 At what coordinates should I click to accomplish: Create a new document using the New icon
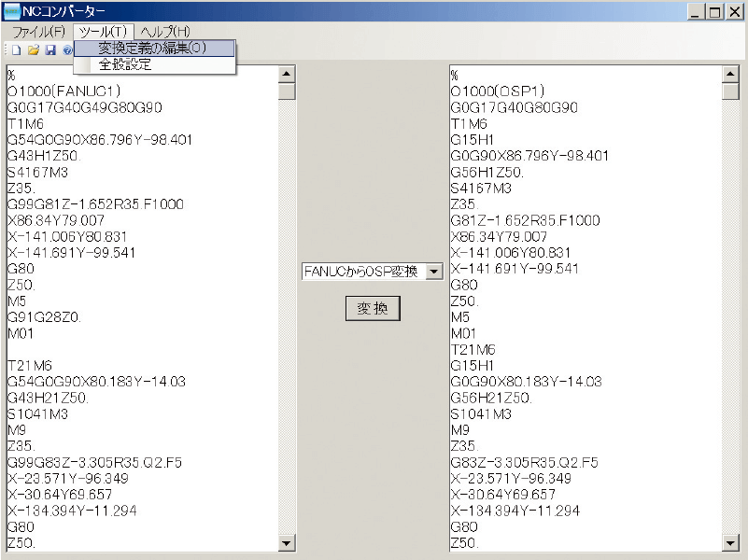pyautogui.click(x=15, y=49)
